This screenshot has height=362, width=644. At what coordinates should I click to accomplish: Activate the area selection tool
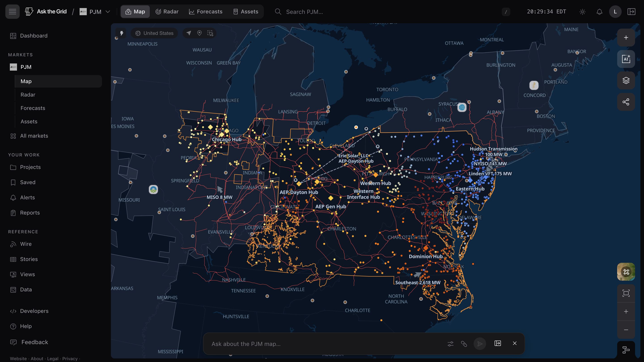pyautogui.click(x=210, y=33)
